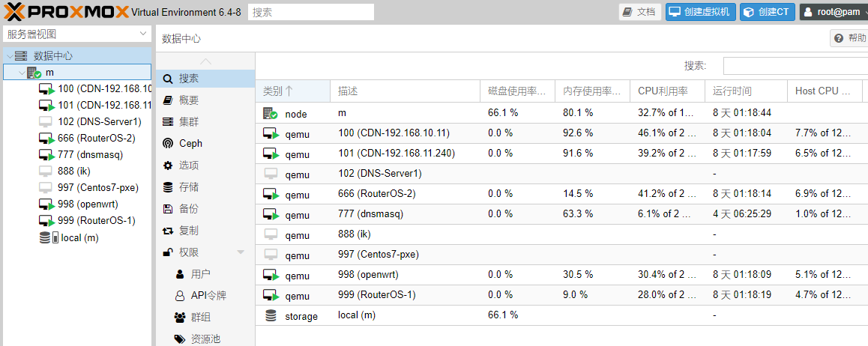Collapse node m in the tree

click(20, 73)
